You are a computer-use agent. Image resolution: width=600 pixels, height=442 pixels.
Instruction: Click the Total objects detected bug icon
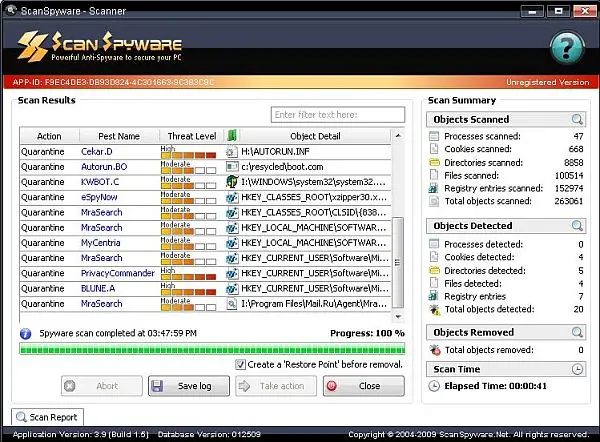[x=434, y=309]
